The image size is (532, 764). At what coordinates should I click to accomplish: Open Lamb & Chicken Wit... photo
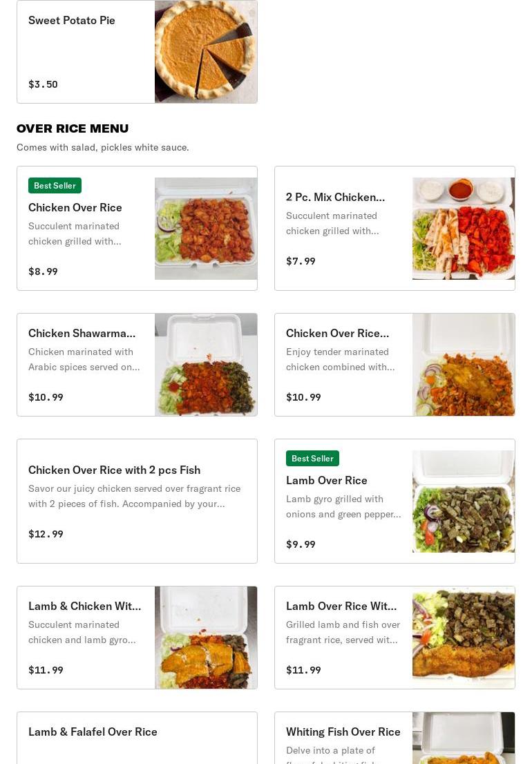pos(206,638)
